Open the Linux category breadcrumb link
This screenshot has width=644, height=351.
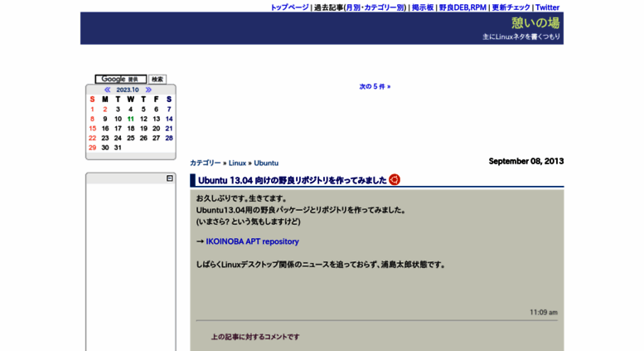[x=237, y=163]
